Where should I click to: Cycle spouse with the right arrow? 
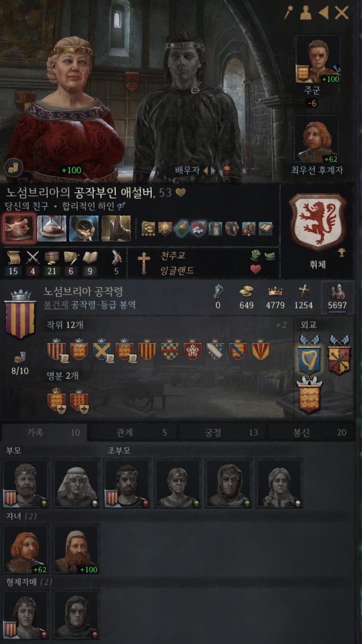pos(214,170)
